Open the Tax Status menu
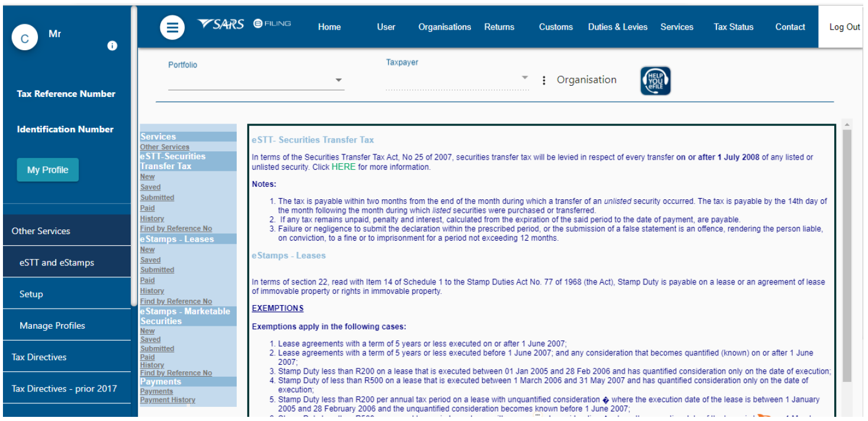Image resolution: width=868 pixels, height=421 pixels. [734, 27]
